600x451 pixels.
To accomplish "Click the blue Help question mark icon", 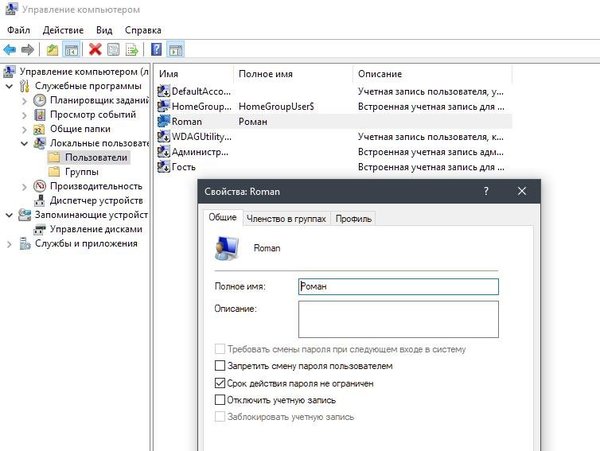I will [156, 49].
